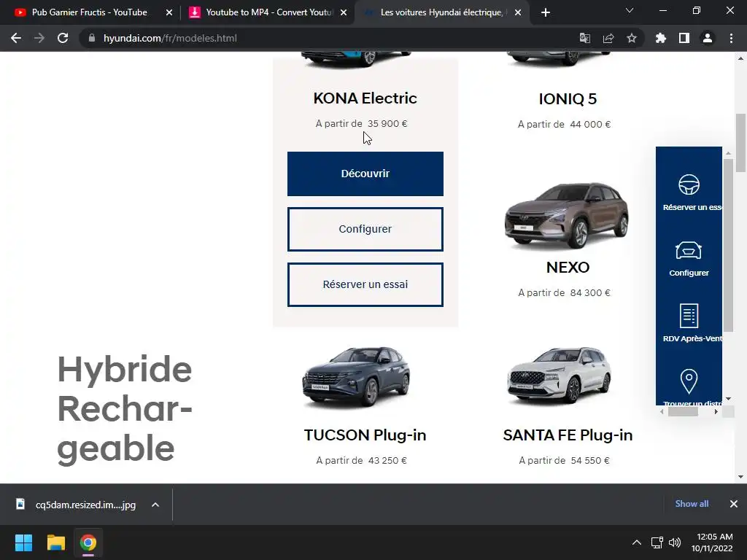Viewport: 747px width, 560px height.
Task: Close the Hyundai tab
Action: (x=519, y=12)
